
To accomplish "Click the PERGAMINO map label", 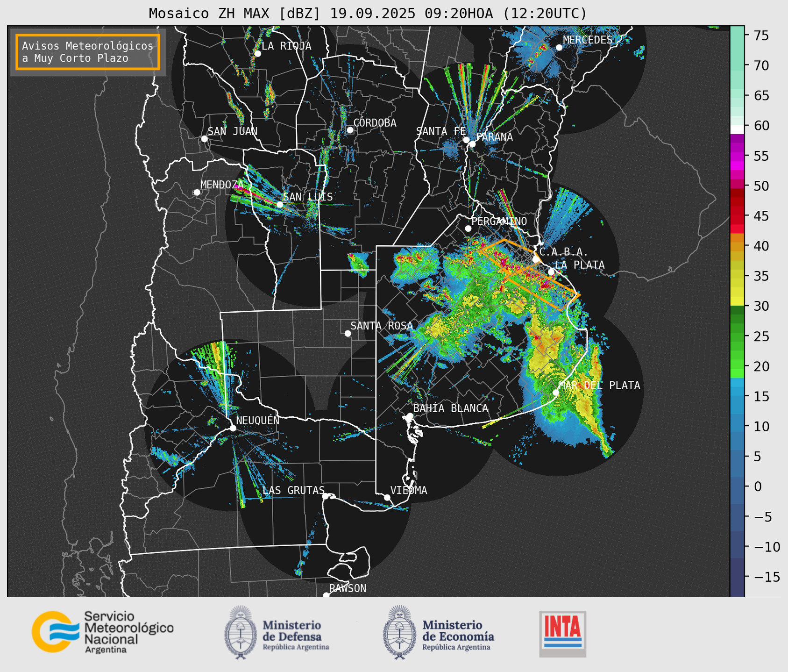I will click(499, 221).
